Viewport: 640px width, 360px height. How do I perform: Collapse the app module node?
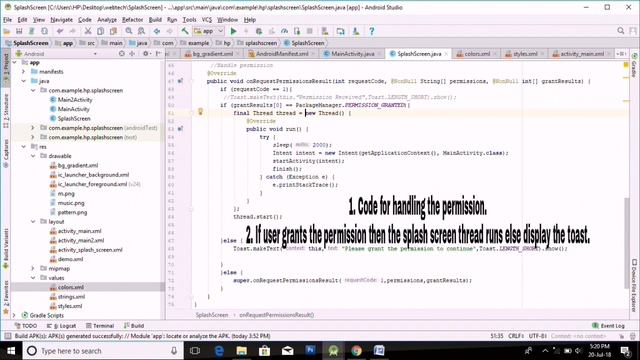click(15, 62)
